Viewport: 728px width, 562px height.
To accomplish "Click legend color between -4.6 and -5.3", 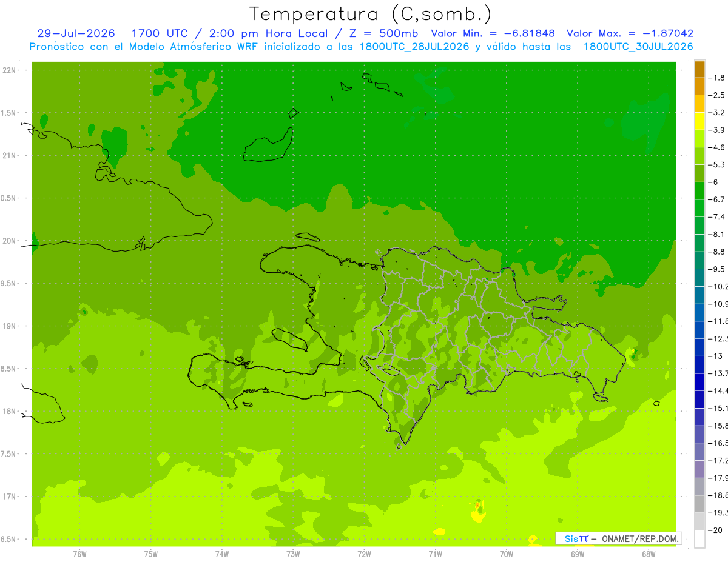I will 699,156.
